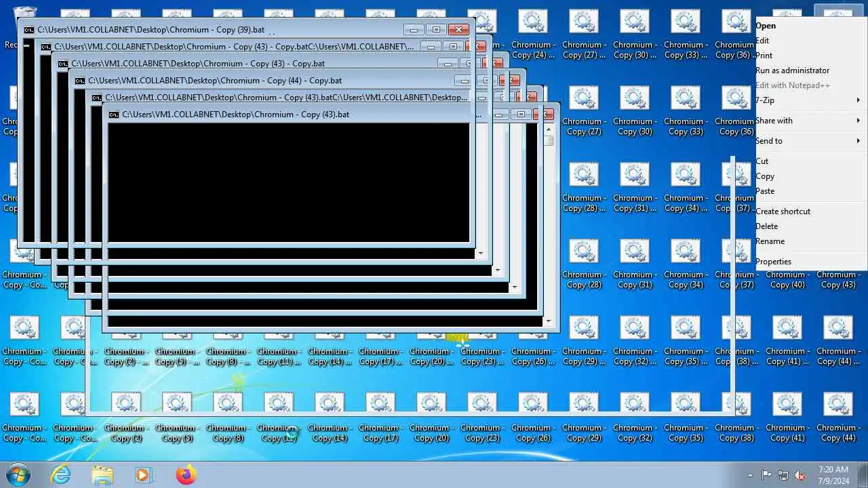Viewport: 868px width, 488px height.
Task: Choose Paste in the context menu
Action: 810,191
